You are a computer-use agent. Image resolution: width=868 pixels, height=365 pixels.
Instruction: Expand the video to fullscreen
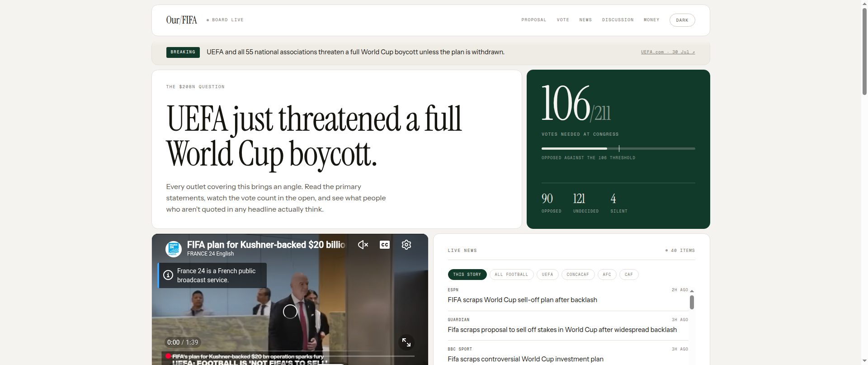click(x=406, y=342)
